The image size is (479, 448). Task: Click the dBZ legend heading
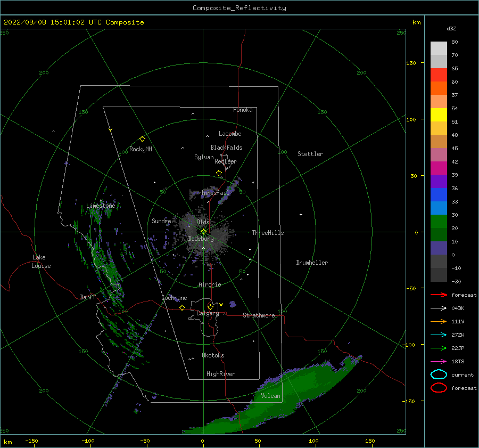click(x=451, y=28)
